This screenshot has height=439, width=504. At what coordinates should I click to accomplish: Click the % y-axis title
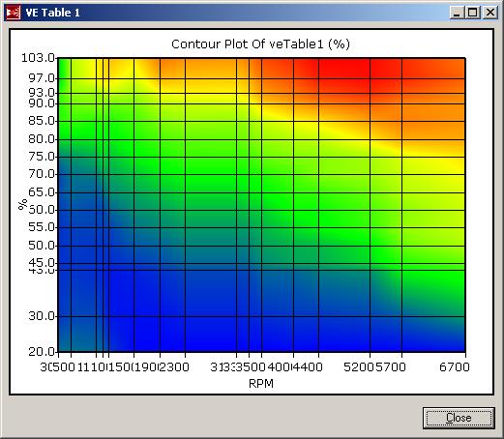(x=23, y=204)
